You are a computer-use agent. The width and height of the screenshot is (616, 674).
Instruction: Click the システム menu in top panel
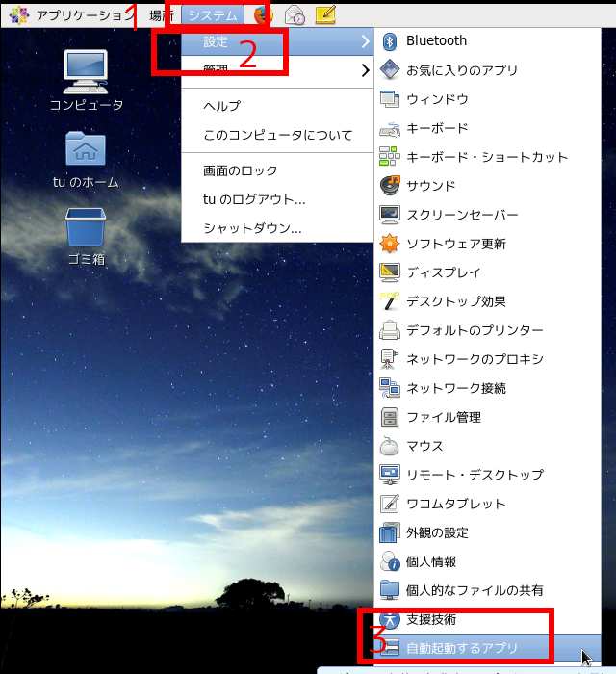point(212,14)
